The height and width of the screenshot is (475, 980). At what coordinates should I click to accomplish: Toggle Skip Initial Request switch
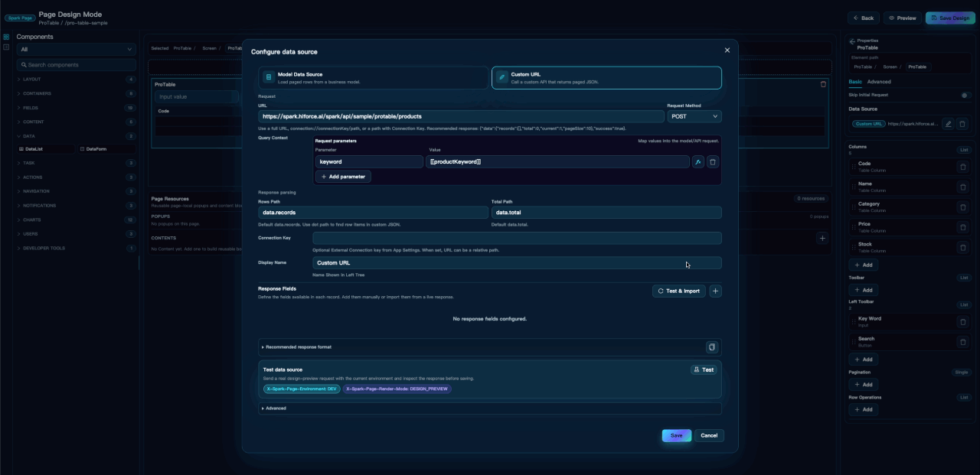click(965, 96)
